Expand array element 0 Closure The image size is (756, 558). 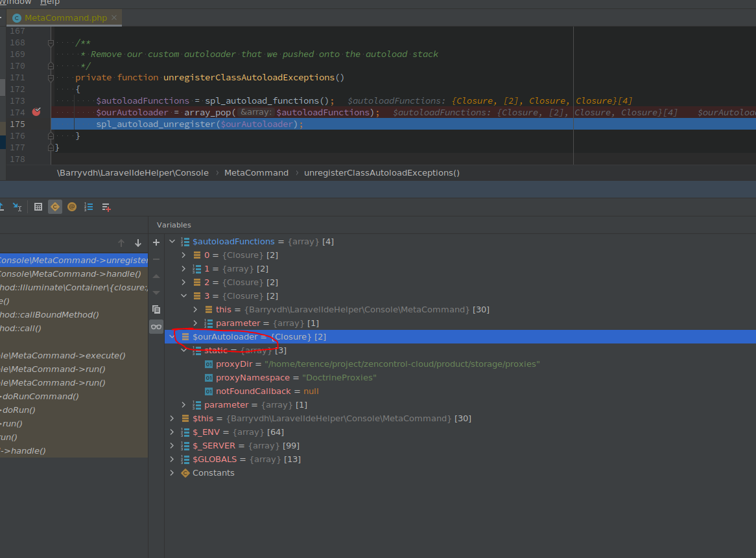pyautogui.click(x=183, y=255)
